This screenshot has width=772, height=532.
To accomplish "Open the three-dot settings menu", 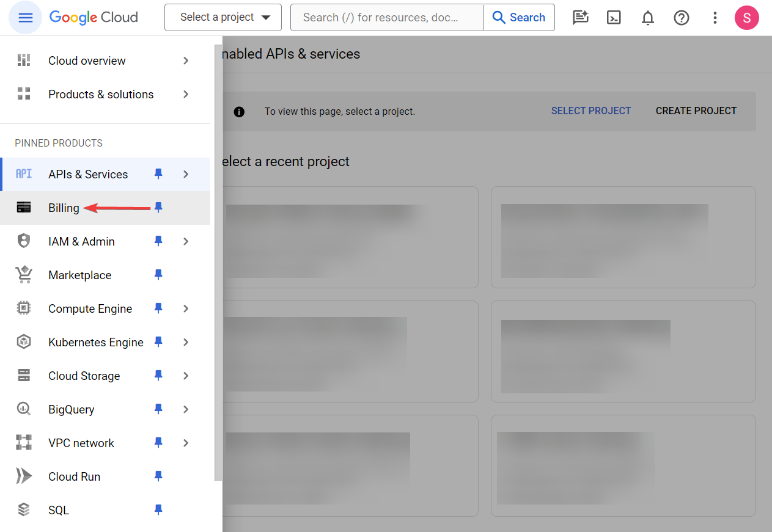I will click(x=715, y=18).
